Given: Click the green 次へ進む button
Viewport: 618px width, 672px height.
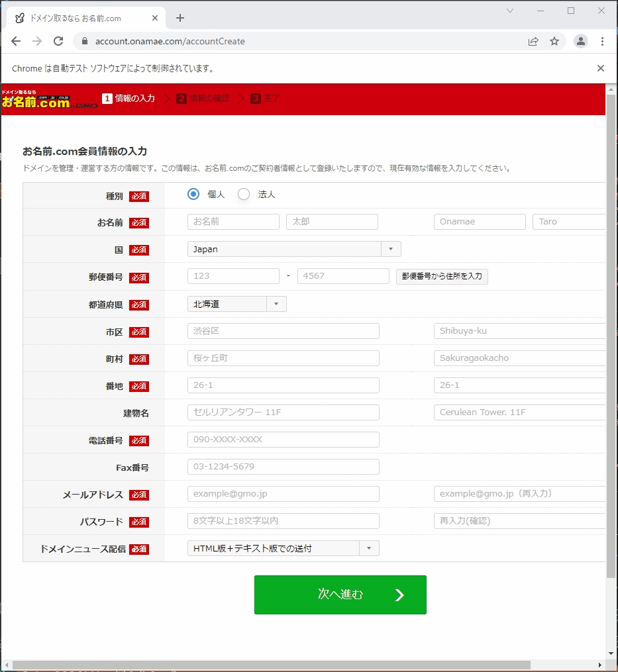Looking at the screenshot, I should point(340,595).
